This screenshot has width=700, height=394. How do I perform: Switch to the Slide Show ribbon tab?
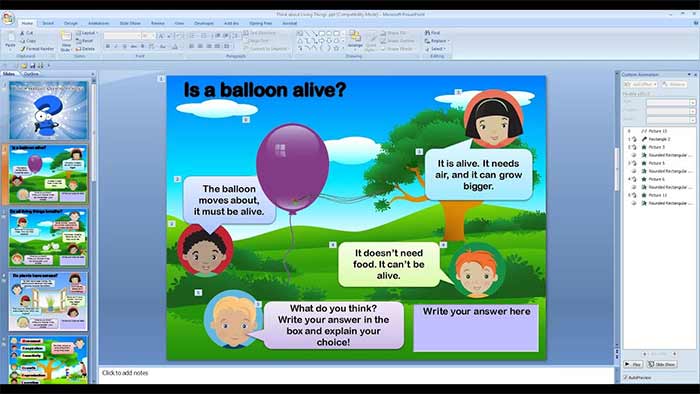pos(130,23)
